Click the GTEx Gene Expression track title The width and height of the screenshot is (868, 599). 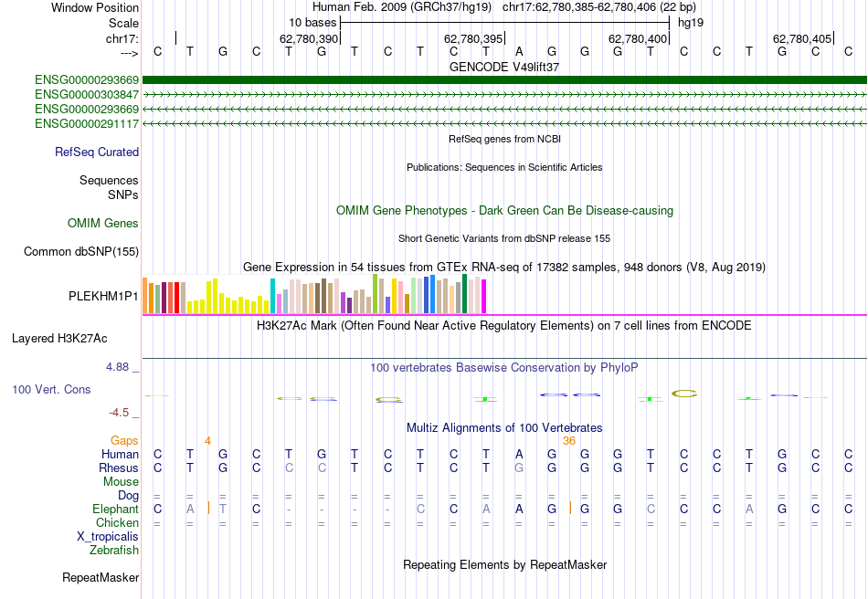(x=504, y=268)
